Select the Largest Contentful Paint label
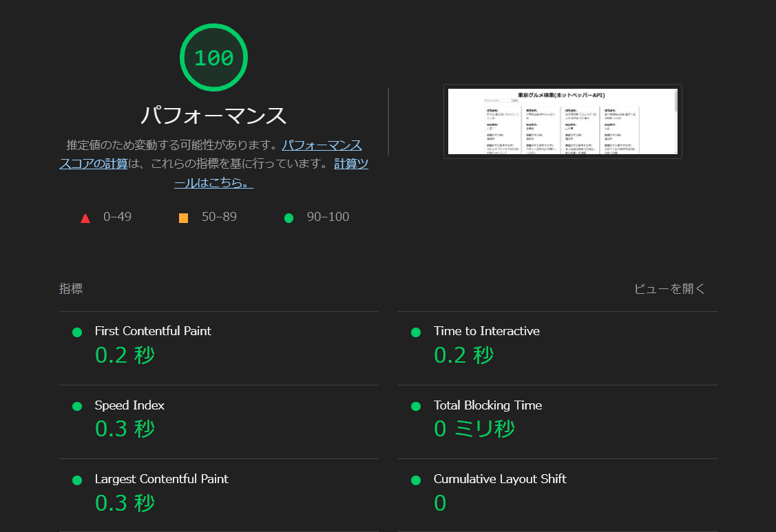776x532 pixels. [161, 479]
